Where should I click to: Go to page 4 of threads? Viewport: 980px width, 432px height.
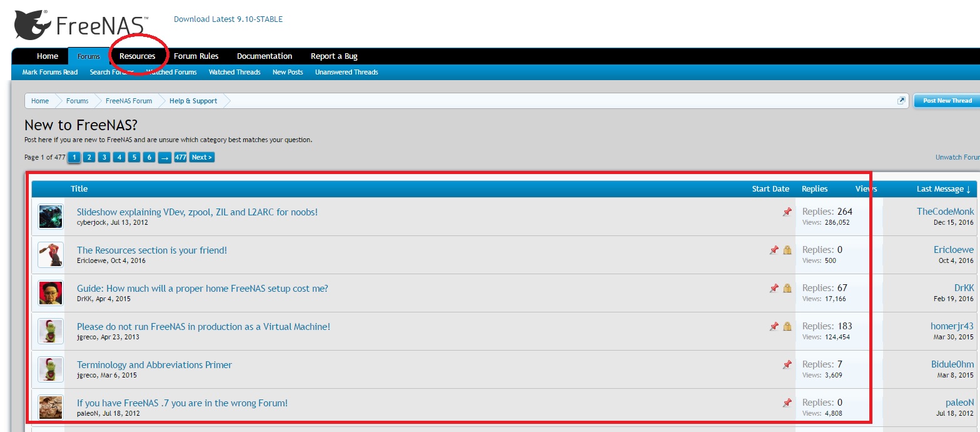point(119,157)
